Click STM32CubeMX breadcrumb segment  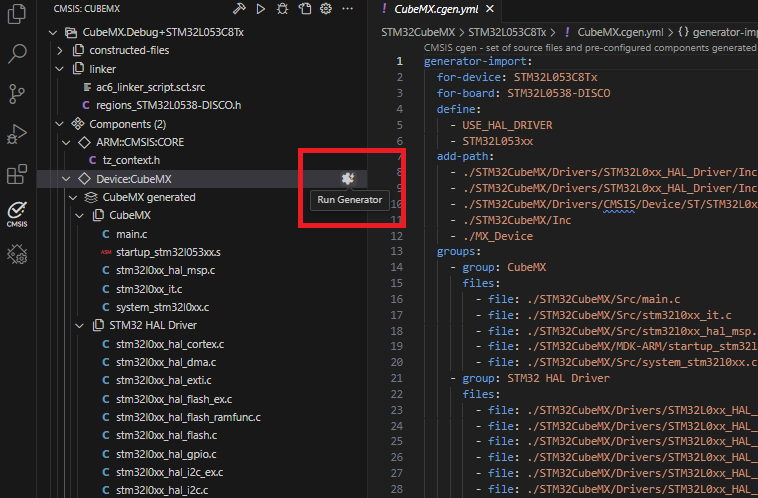pyautogui.click(x=418, y=32)
